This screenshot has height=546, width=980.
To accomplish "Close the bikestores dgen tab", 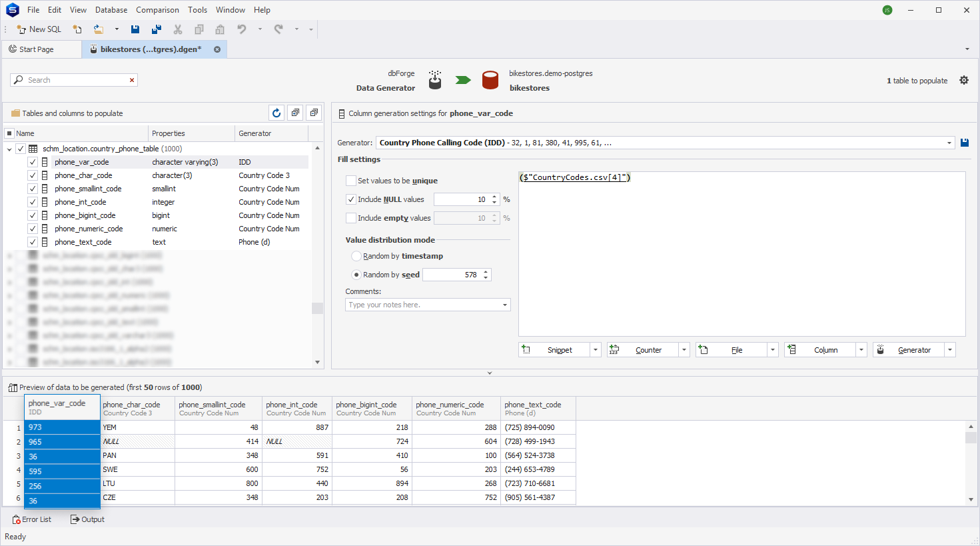I will click(217, 49).
